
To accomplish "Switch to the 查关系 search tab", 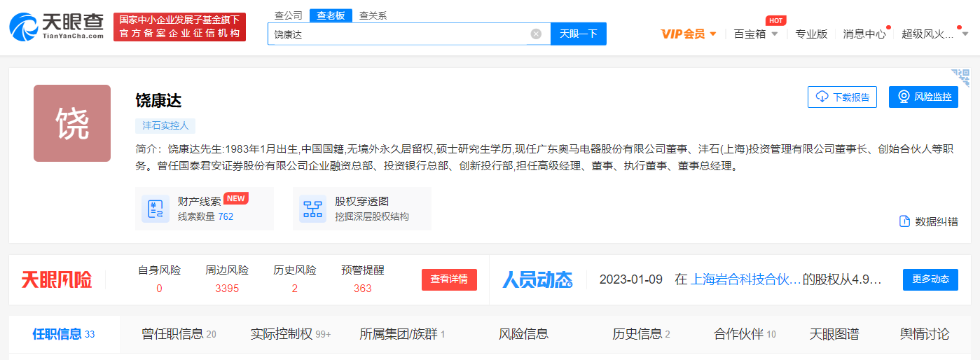I will point(373,15).
